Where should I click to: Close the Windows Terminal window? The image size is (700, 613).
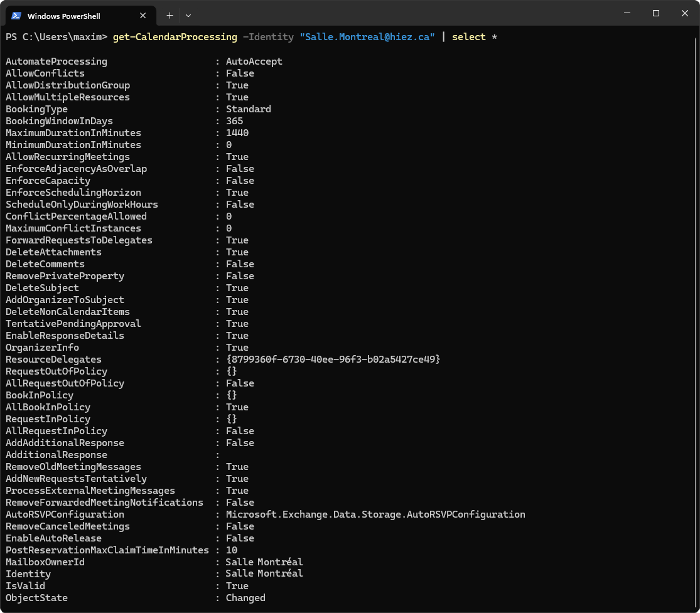point(684,13)
